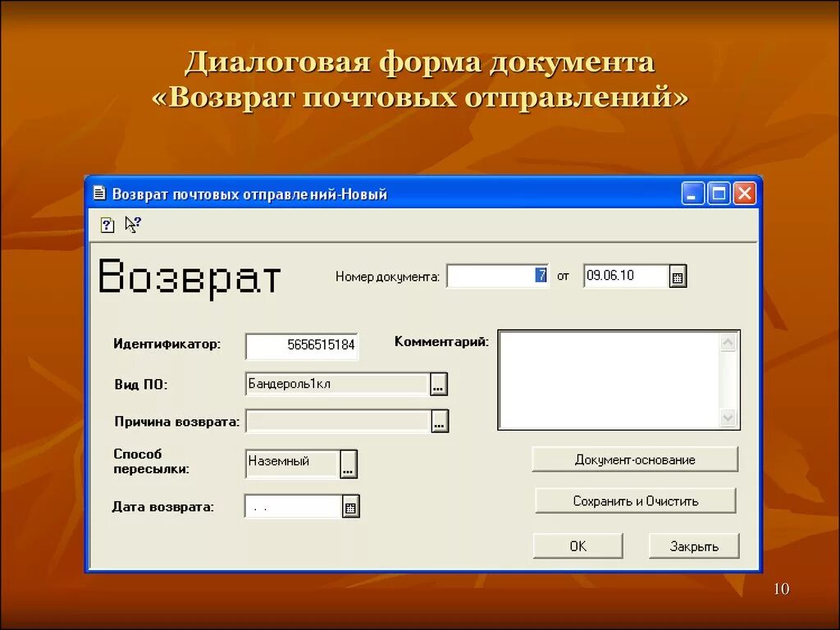This screenshot has height=630, width=840.
Task: Click the Вид ПО field showing Бандероль1кл
Action: click(337, 384)
